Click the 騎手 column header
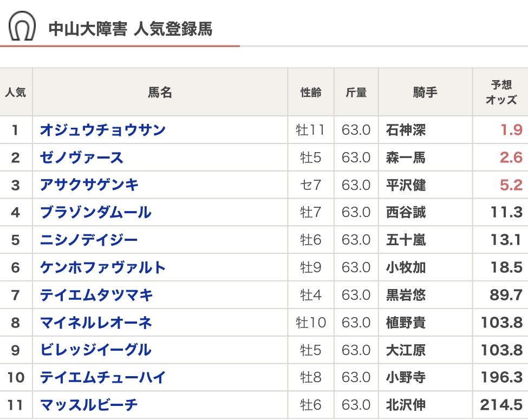 pyautogui.click(x=425, y=92)
